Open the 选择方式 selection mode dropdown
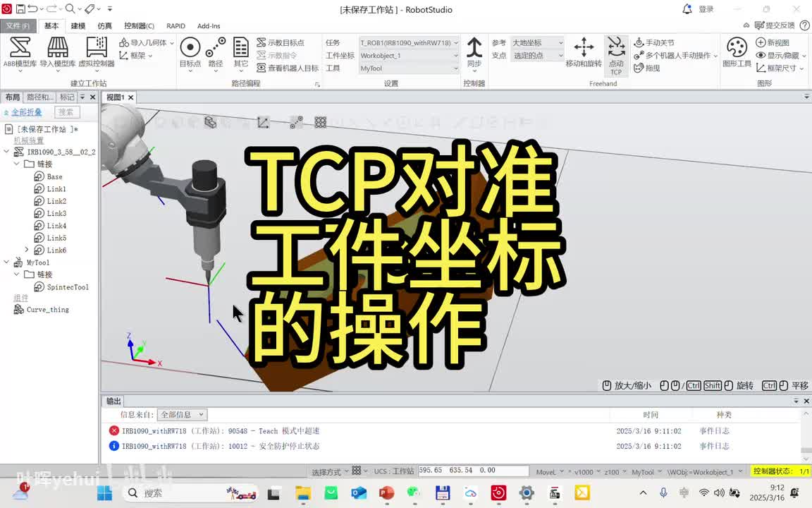812x508 pixels. (x=331, y=472)
